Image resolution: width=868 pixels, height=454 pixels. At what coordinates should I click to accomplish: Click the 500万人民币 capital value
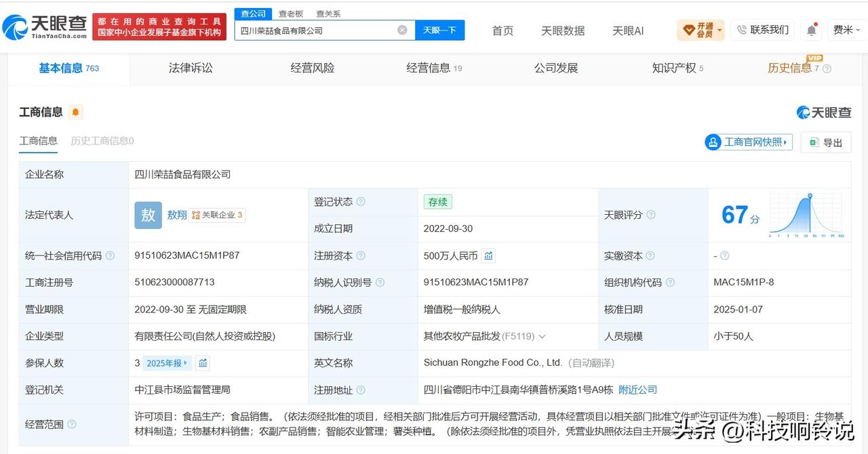[450, 255]
